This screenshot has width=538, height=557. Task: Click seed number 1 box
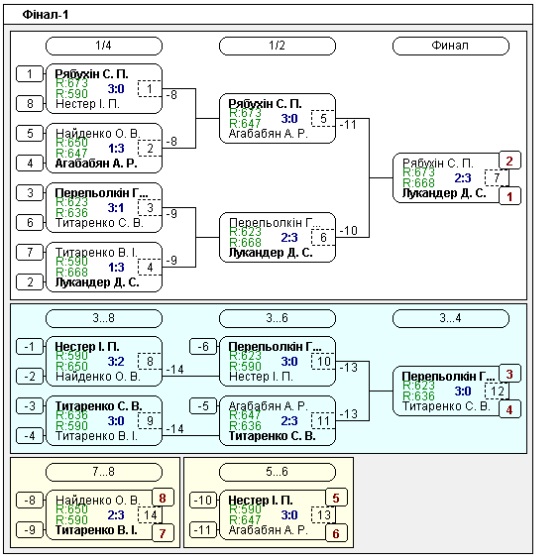click(x=30, y=74)
